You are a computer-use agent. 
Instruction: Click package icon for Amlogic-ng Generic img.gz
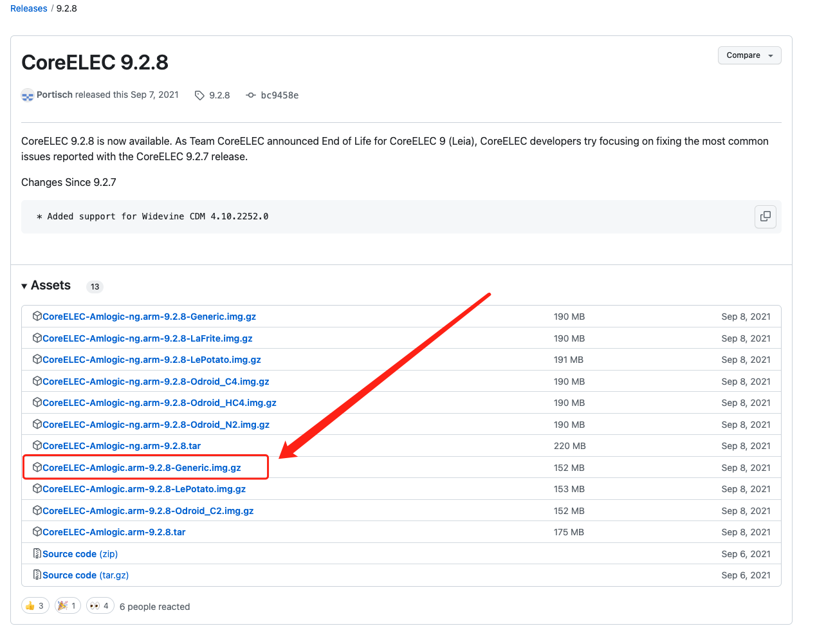click(x=37, y=316)
